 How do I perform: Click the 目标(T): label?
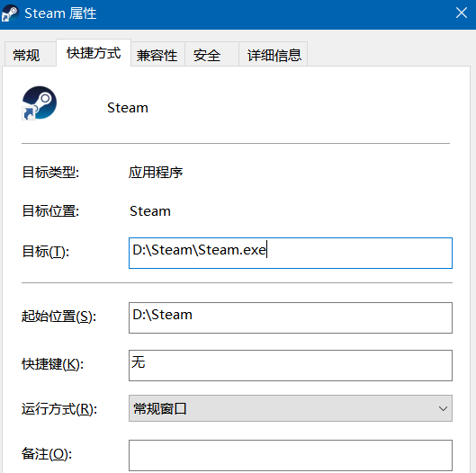coord(46,252)
